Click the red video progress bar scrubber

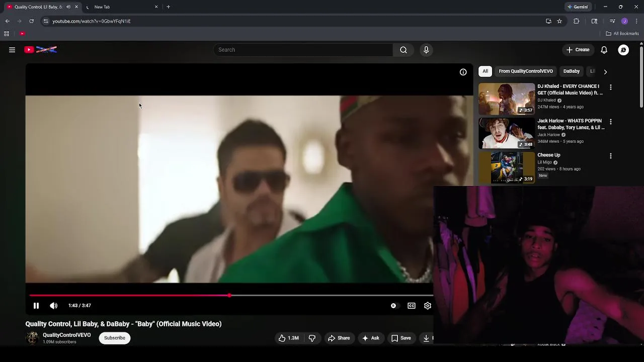229,296
